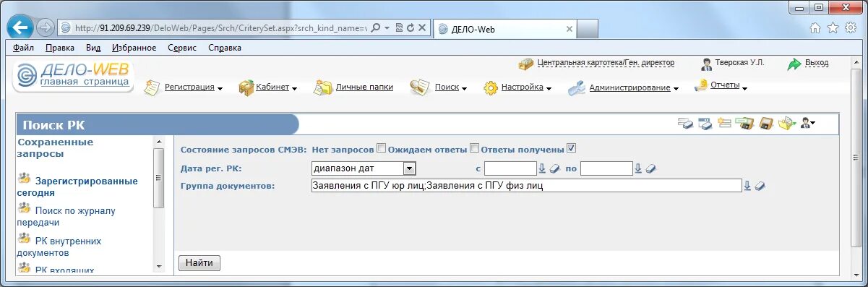Open the Личные папки link
868x287 pixels.
pyautogui.click(x=364, y=87)
